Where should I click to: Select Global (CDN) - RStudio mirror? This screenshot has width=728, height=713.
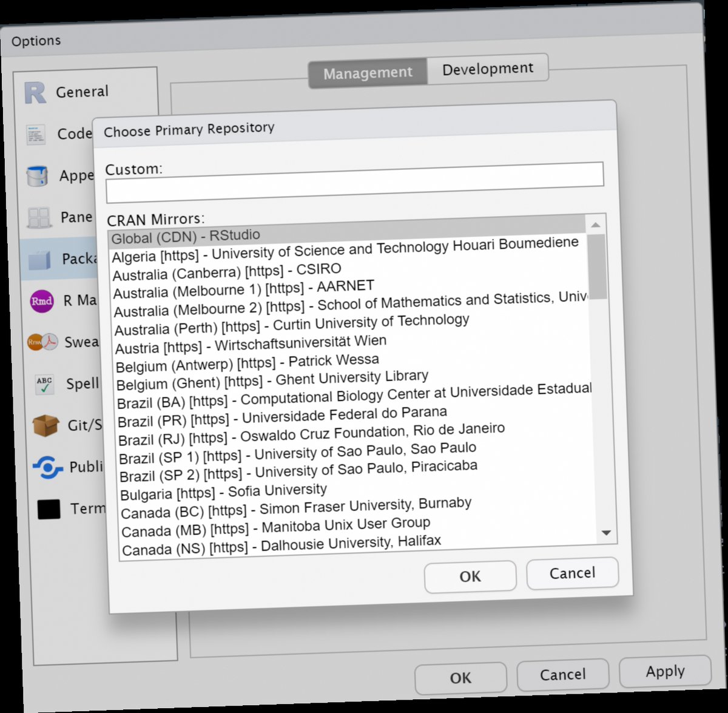tap(348, 231)
